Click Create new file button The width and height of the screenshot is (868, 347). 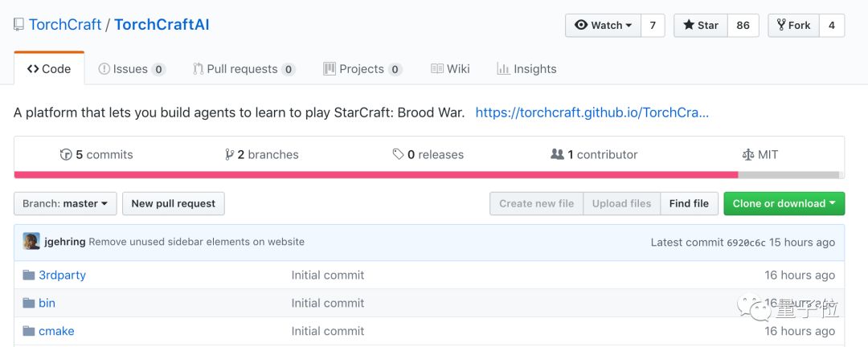(x=536, y=204)
